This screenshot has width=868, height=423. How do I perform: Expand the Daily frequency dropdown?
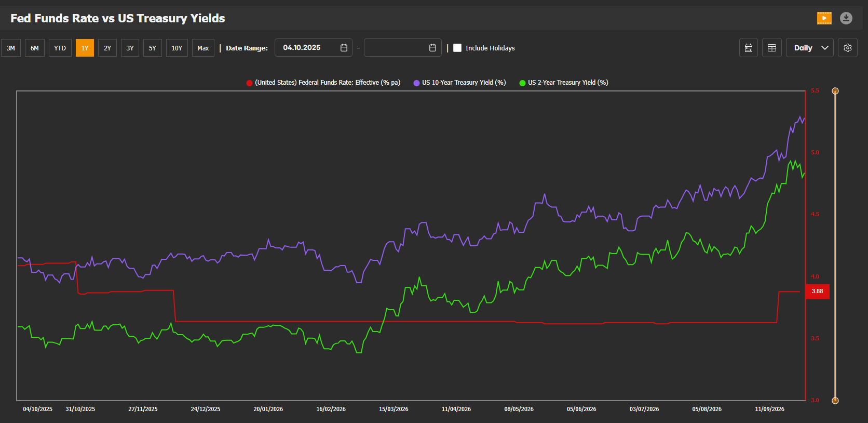[x=810, y=48]
